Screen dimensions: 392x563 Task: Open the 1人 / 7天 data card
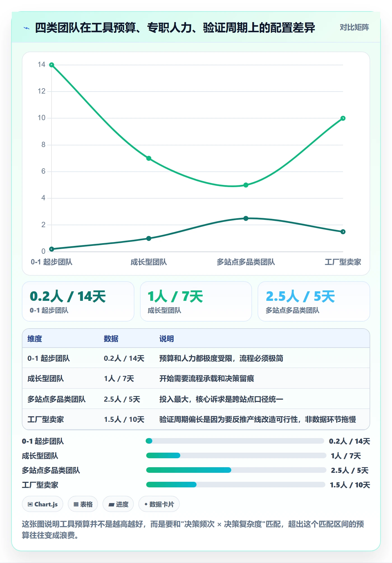click(x=196, y=301)
